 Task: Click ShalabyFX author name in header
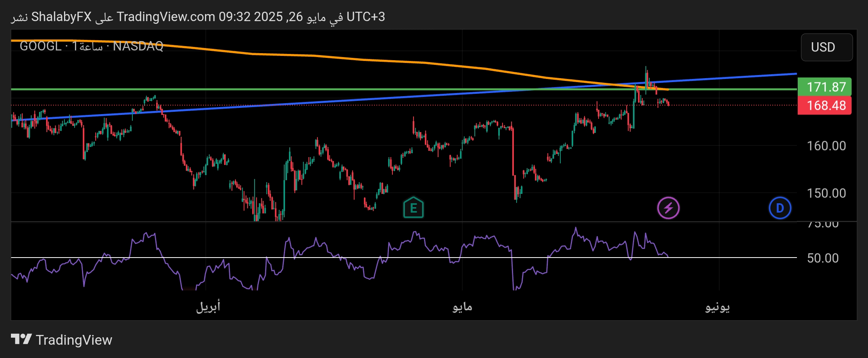click(61, 17)
